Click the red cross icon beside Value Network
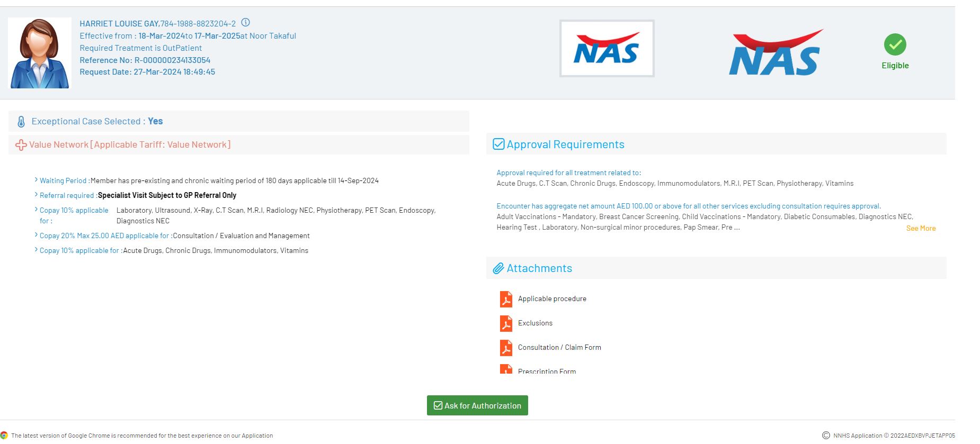Image resolution: width=980 pixels, height=444 pixels. coord(21,145)
